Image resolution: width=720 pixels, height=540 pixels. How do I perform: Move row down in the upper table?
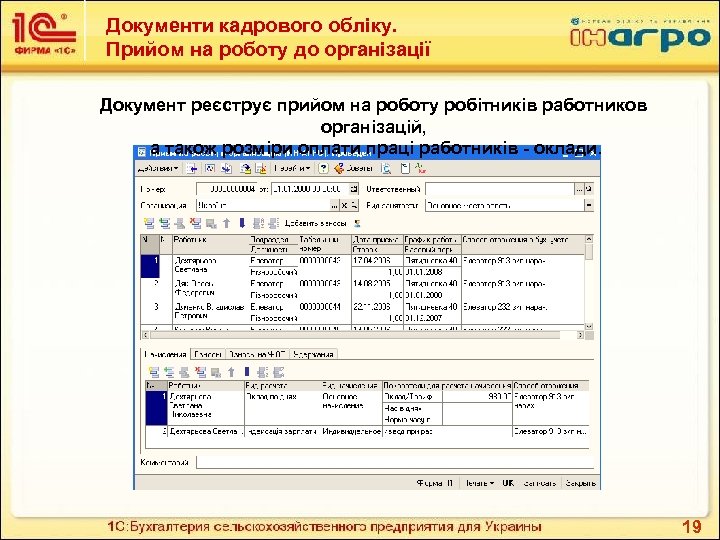242,224
